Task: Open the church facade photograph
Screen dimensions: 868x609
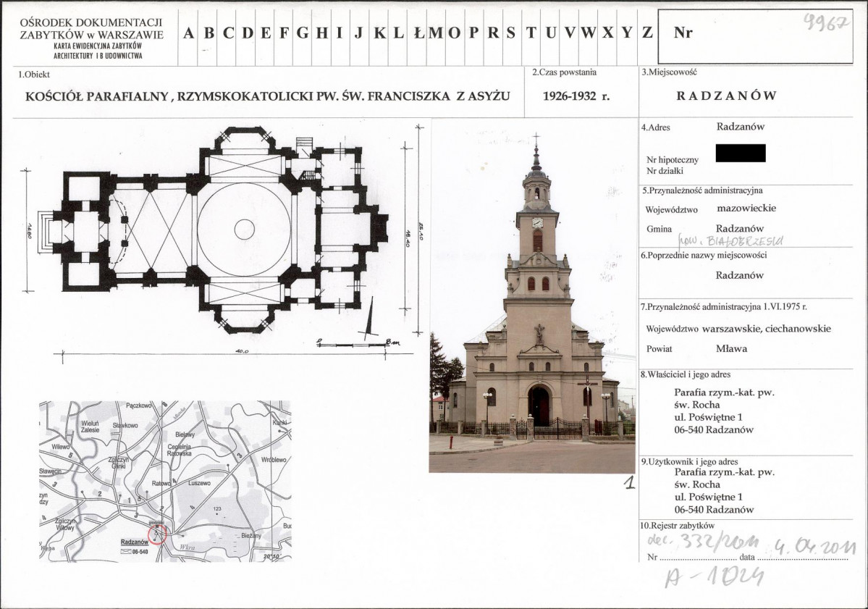Action: click(532, 297)
